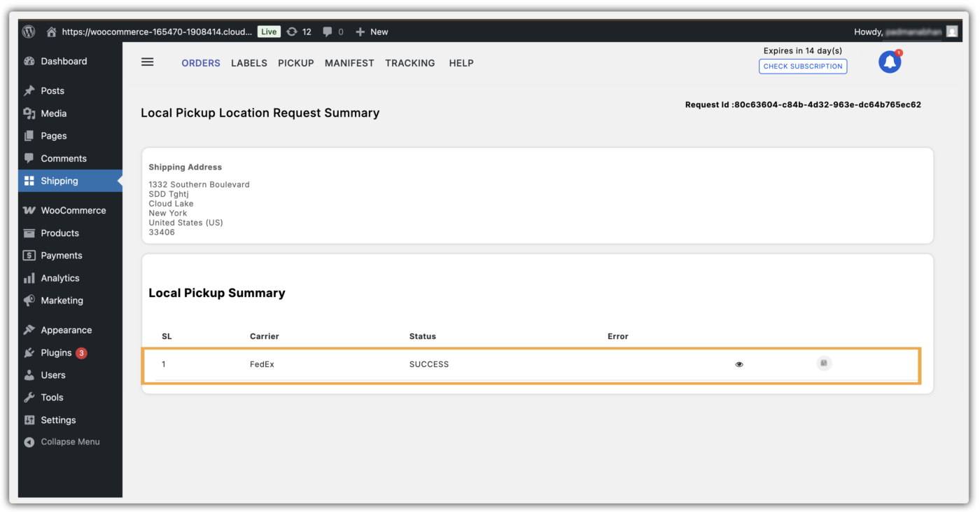
Task: Click the Carrier column header
Action: click(265, 336)
